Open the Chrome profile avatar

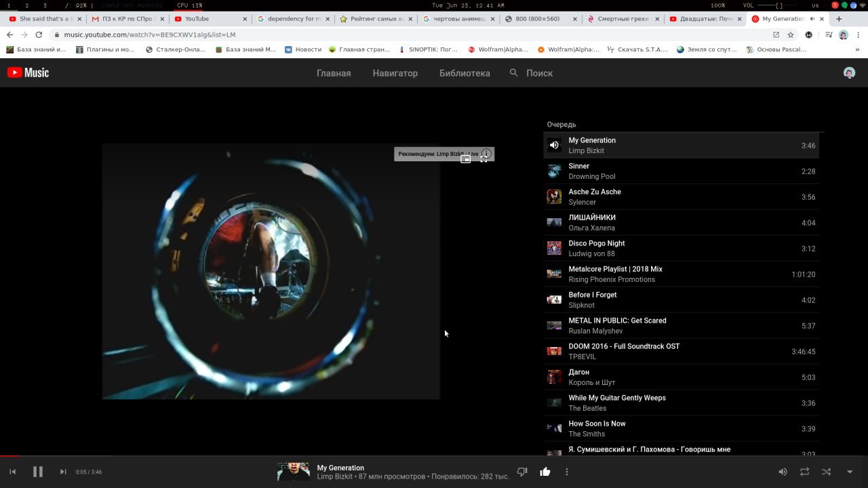click(x=843, y=35)
